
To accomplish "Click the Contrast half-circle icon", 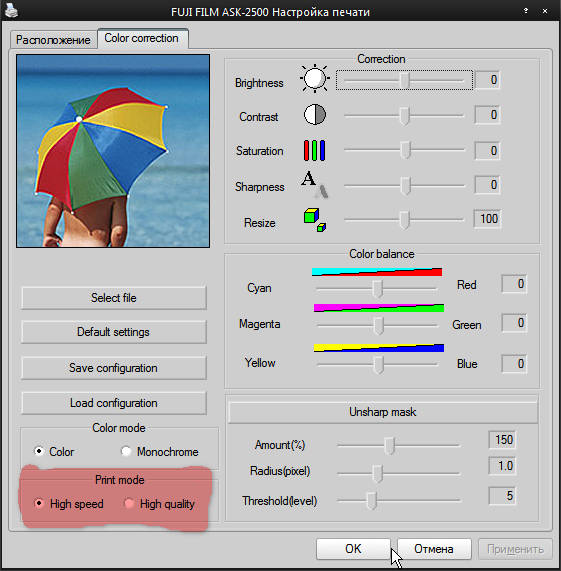I will point(315,115).
